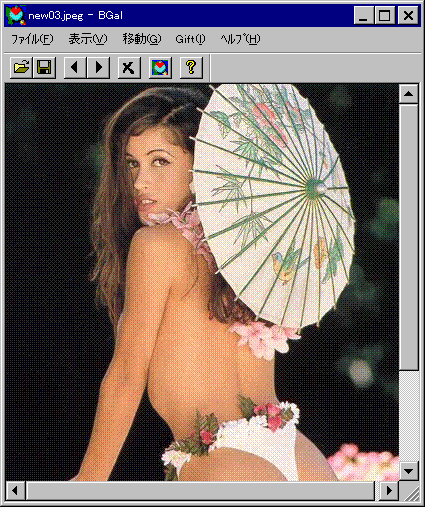Viewport: 425px width, 507px height.
Task: Click the vertical scrollbar thumb
Action: click(x=409, y=237)
